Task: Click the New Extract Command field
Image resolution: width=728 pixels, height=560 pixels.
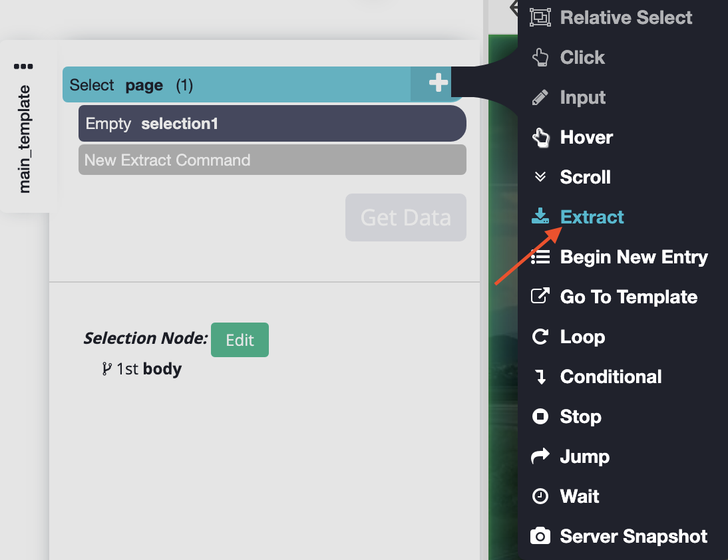Action: (272, 160)
